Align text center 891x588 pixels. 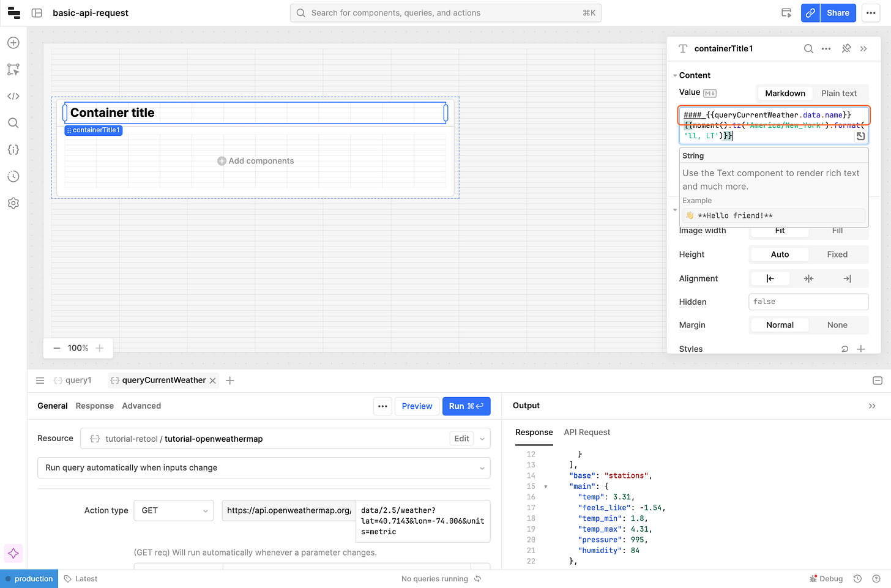[x=809, y=278]
